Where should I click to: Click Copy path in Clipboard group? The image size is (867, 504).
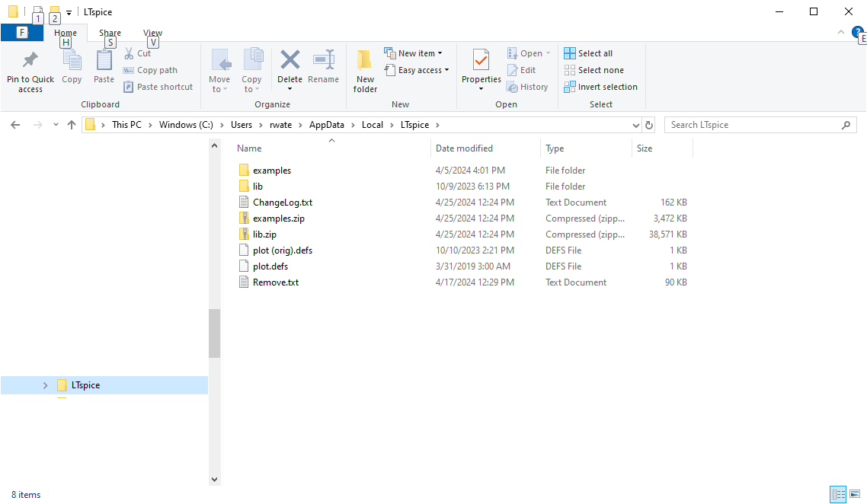(150, 70)
